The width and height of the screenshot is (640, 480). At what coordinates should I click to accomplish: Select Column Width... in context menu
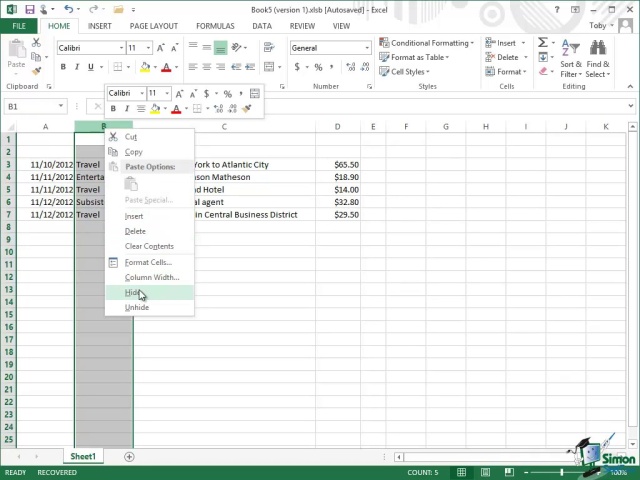(151, 277)
